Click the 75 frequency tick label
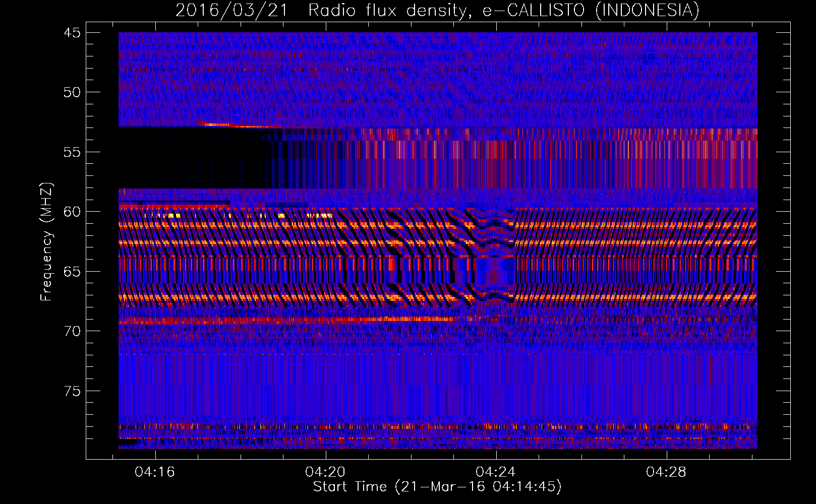This screenshot has height=504, width=816. pos(72,391)
